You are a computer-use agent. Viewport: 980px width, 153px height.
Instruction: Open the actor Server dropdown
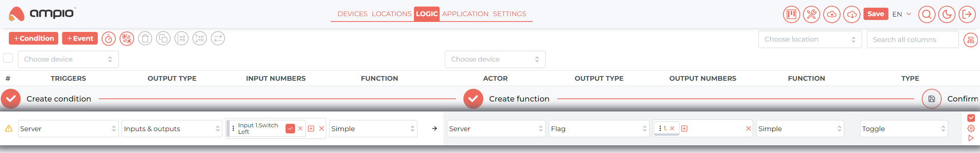pos(496,128)
